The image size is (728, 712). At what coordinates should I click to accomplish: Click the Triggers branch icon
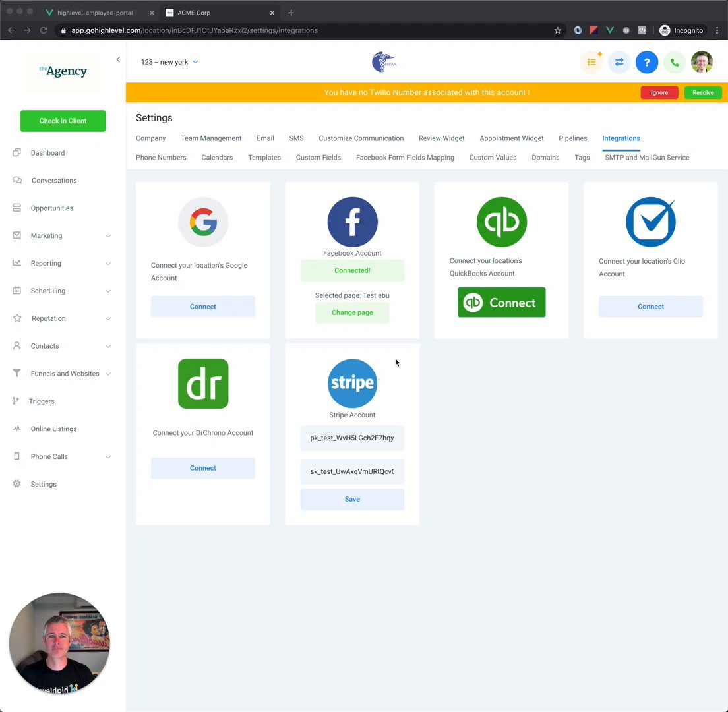[x=16, y=401]
